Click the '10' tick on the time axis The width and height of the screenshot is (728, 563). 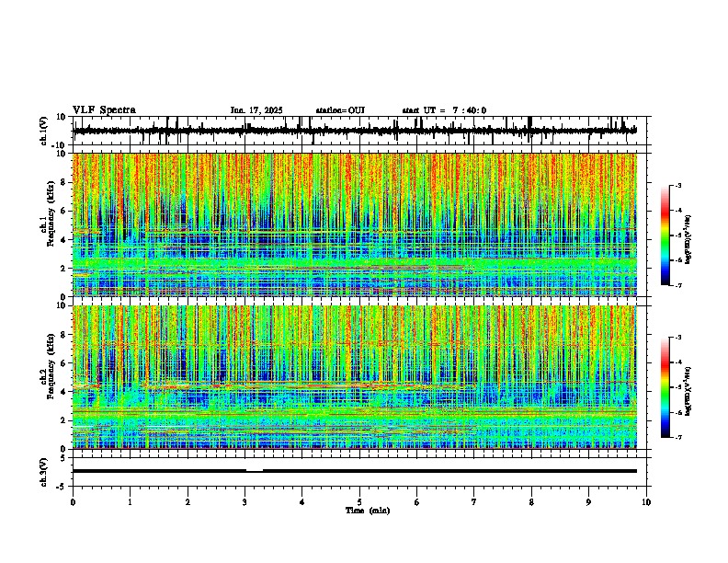pos(646,502)
